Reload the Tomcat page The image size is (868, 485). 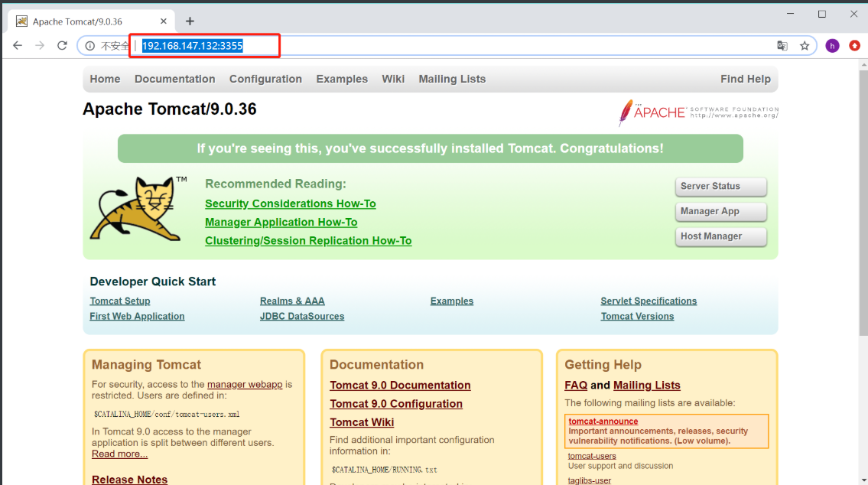coord(62,45)
